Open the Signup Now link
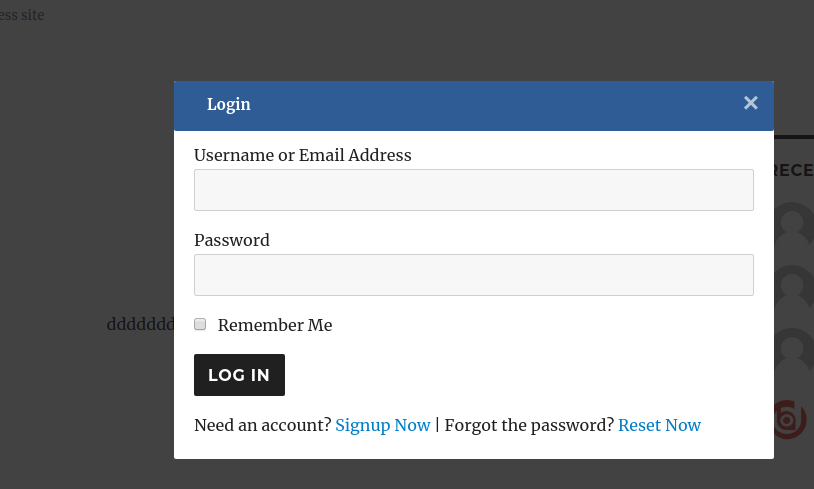Screen dimensions: 814x489 pyautogui.click(x=383, y=425)
